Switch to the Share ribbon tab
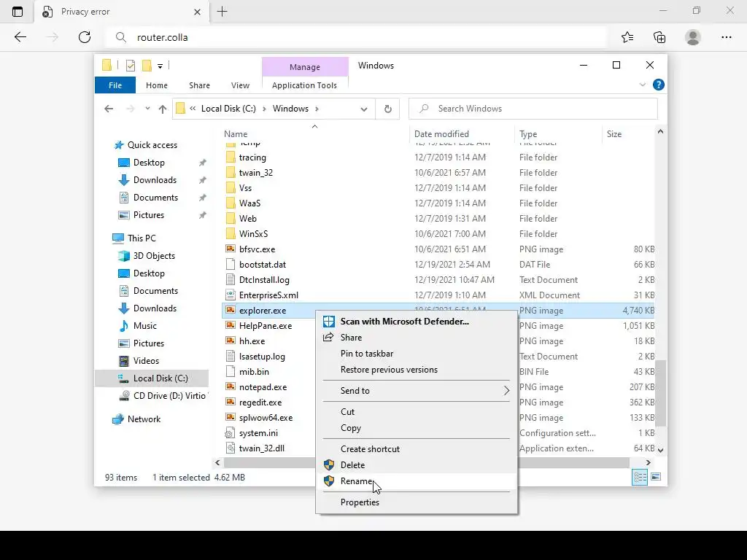 (199, 85)
